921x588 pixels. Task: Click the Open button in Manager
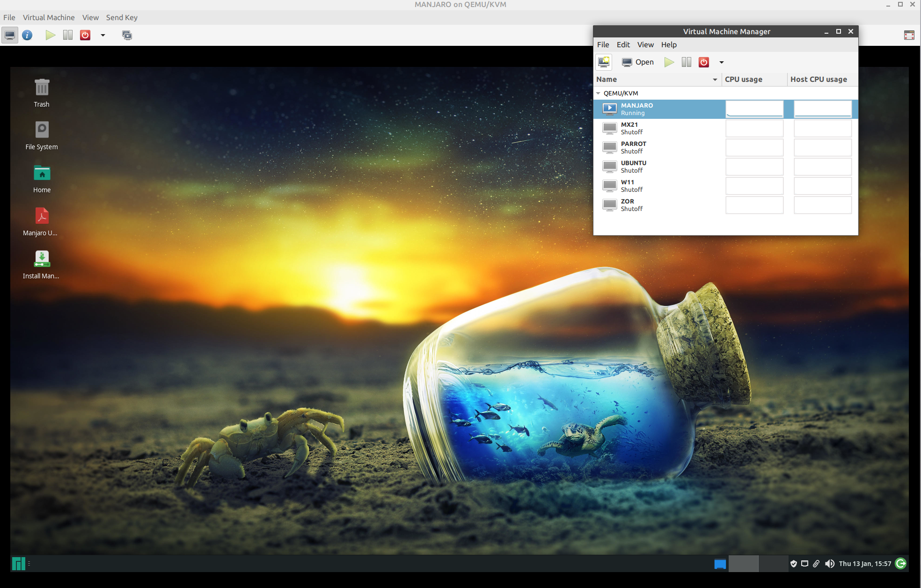pos(637,62)
